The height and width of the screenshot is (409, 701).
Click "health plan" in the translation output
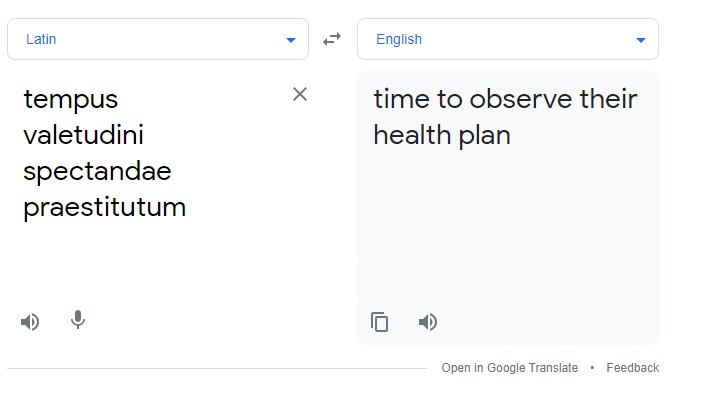tap(442, 135)
